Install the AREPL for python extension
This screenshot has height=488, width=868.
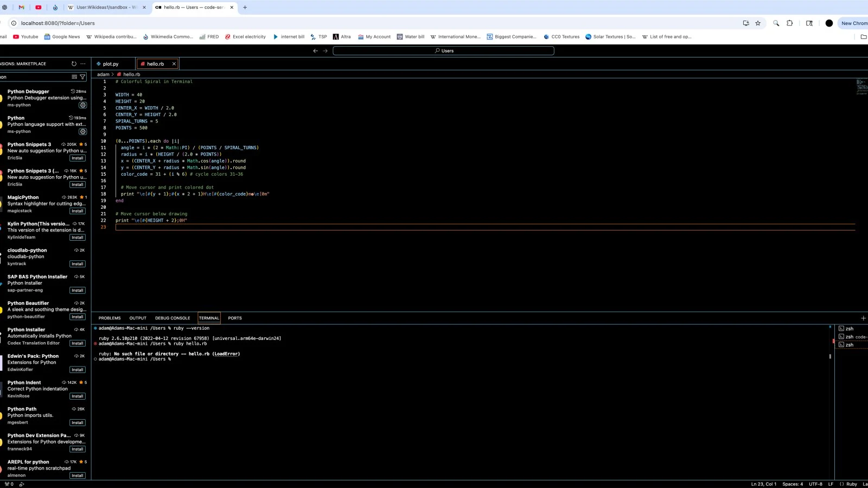[78, 476]
